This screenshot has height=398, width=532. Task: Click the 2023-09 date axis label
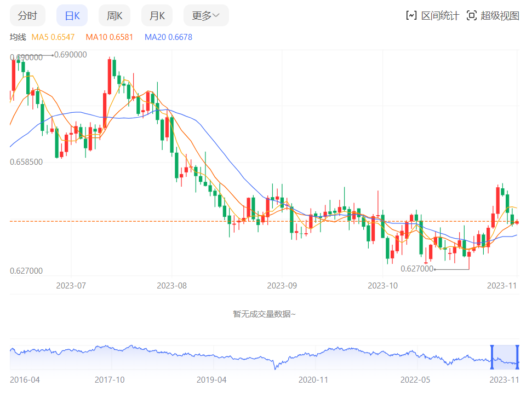pyautogui.click(x=282, y=286)
